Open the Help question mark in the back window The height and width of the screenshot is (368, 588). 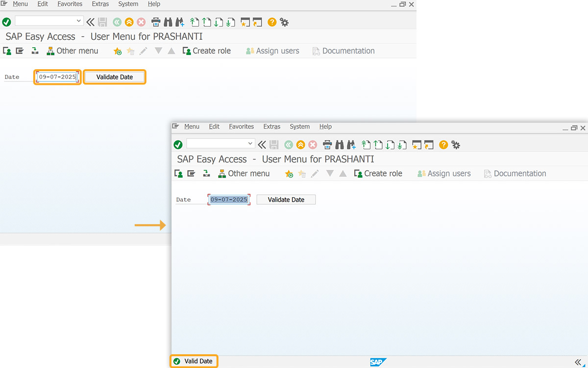(x=272, y=22)
